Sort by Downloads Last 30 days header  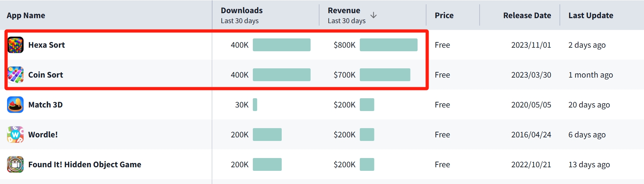(242, 15)
